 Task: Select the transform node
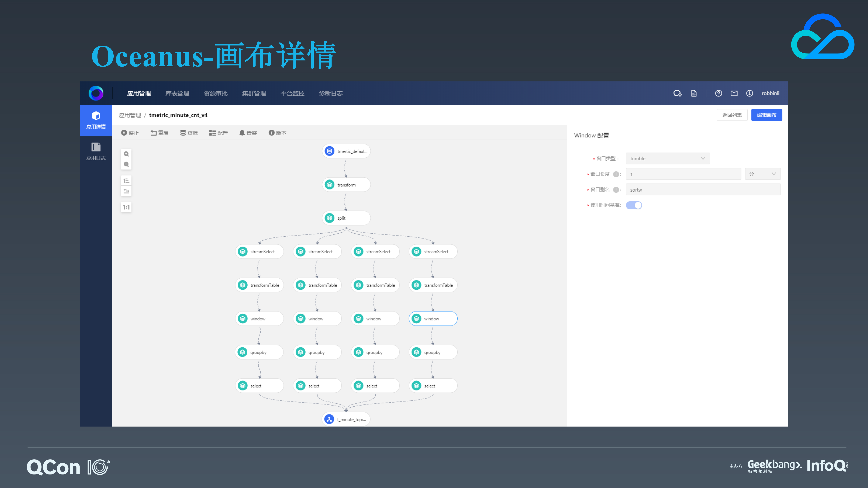[x=346, y=185]
